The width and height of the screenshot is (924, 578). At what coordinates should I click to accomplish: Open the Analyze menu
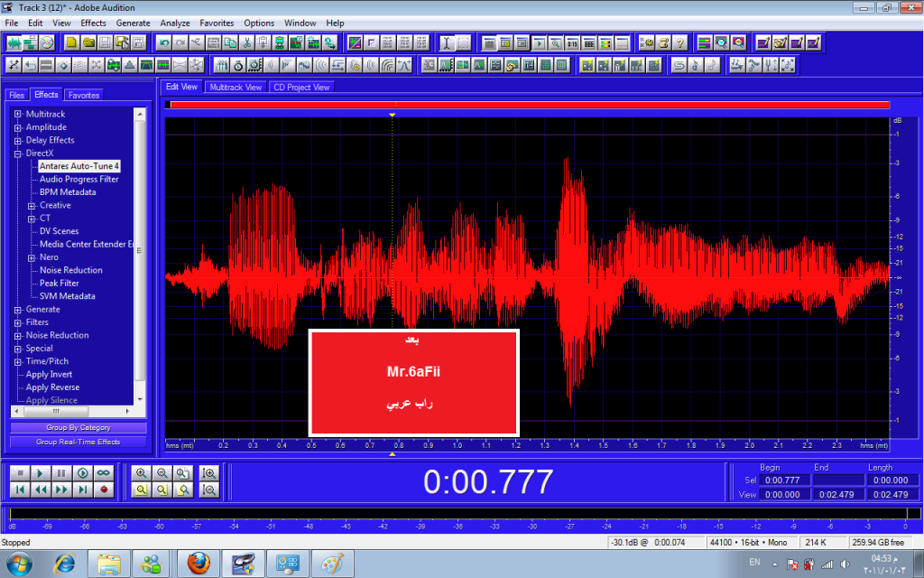175,23
